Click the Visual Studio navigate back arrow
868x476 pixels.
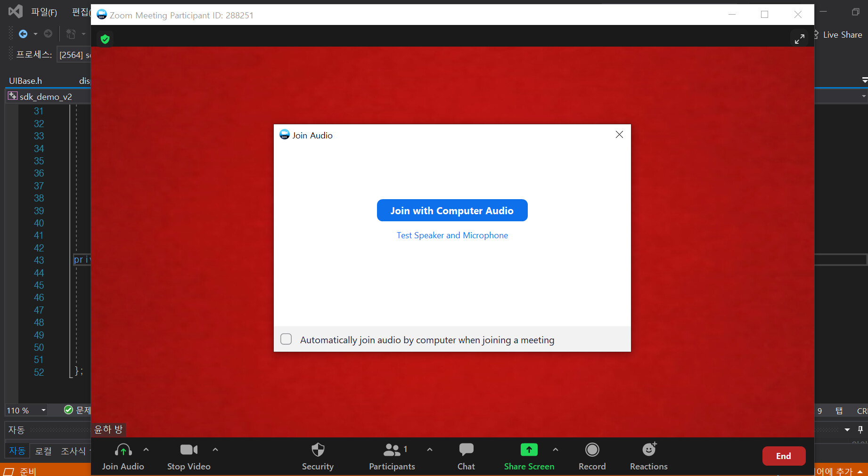tap(23, 34)
